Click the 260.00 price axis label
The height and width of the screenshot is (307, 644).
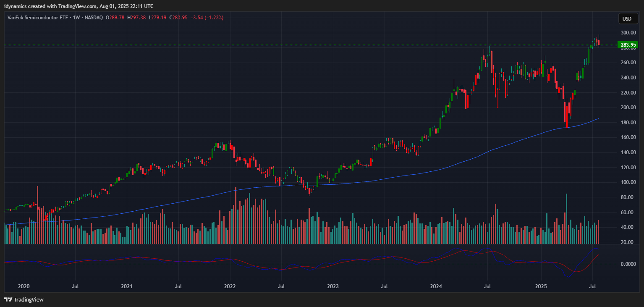pos(628,63)
